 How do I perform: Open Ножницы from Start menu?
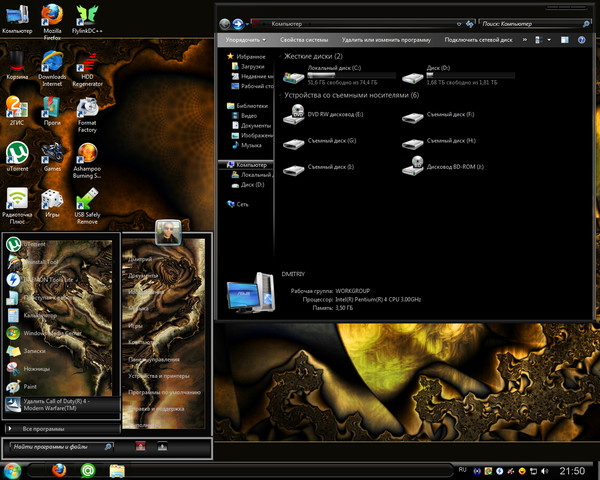click(59, 369)
